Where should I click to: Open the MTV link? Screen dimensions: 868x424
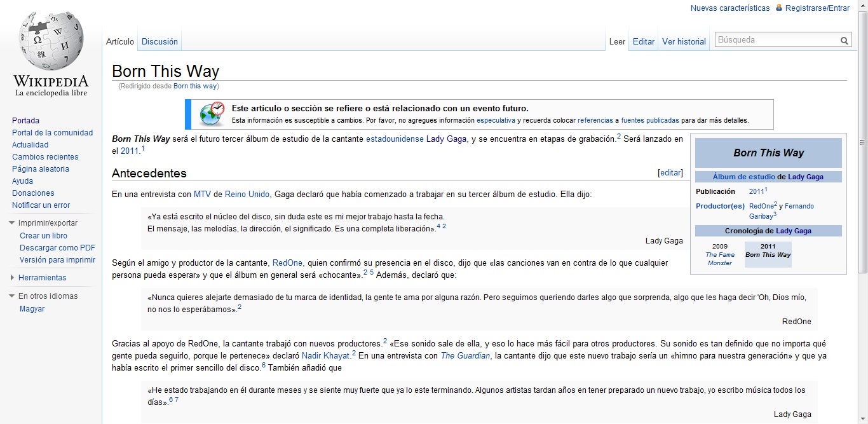click(x=202, y=195)
